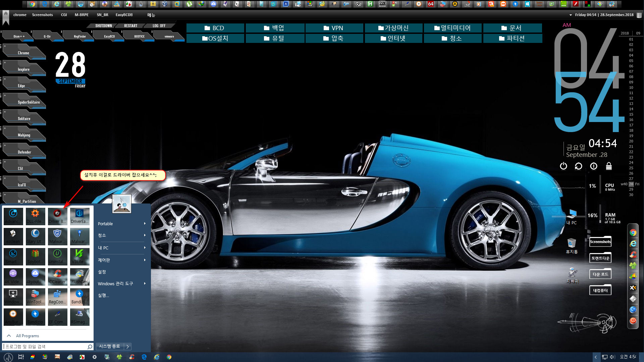Launch 4K Video Downloader tile

[x=13, y=277]
